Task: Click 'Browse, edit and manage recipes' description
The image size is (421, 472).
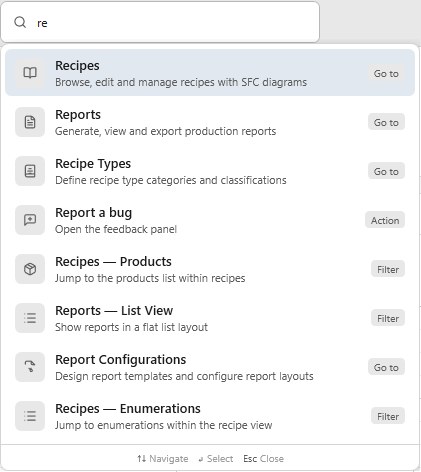Action: (x=181, y=82)
